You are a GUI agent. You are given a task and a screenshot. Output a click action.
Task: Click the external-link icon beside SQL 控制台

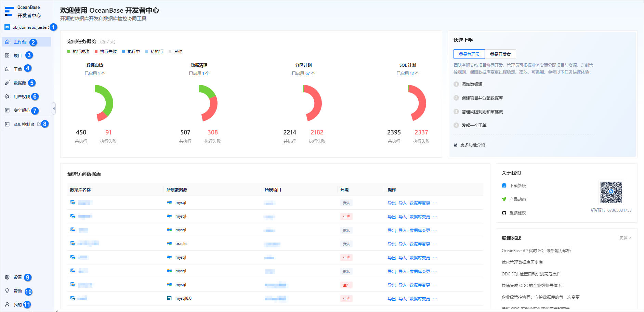39,124
